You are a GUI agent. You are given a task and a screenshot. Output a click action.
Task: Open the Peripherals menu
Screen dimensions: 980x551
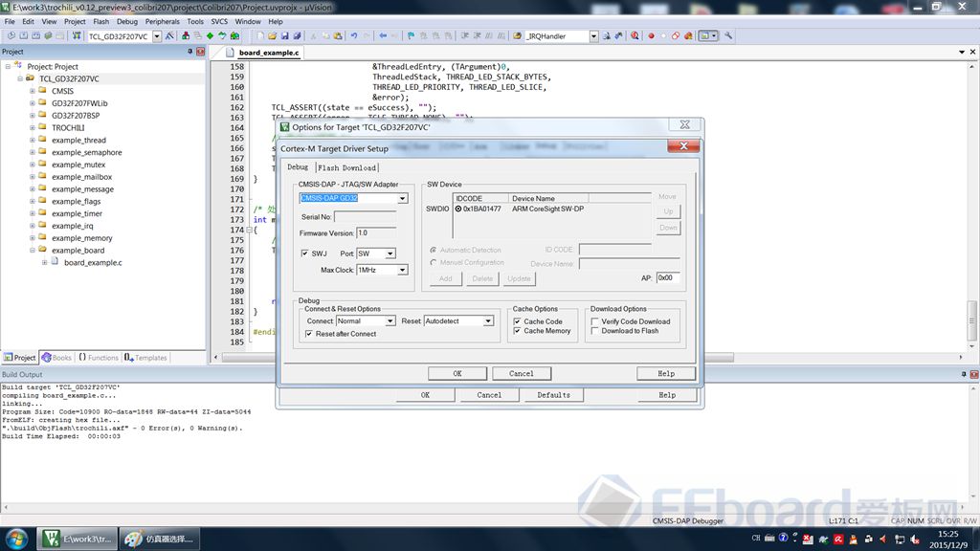pos(162,21)
